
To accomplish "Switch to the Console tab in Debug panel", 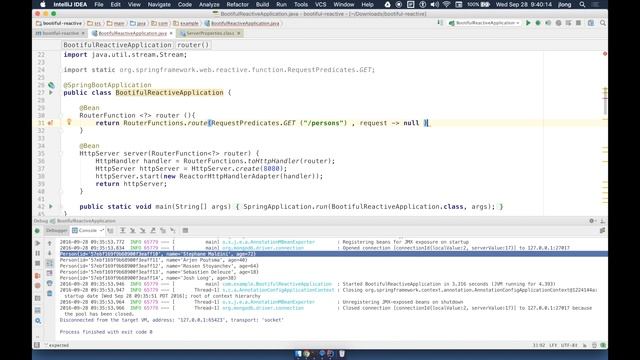I will [84, 231].
